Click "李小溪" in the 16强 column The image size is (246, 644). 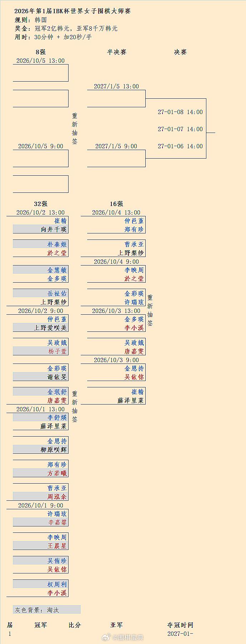(134, 328)
